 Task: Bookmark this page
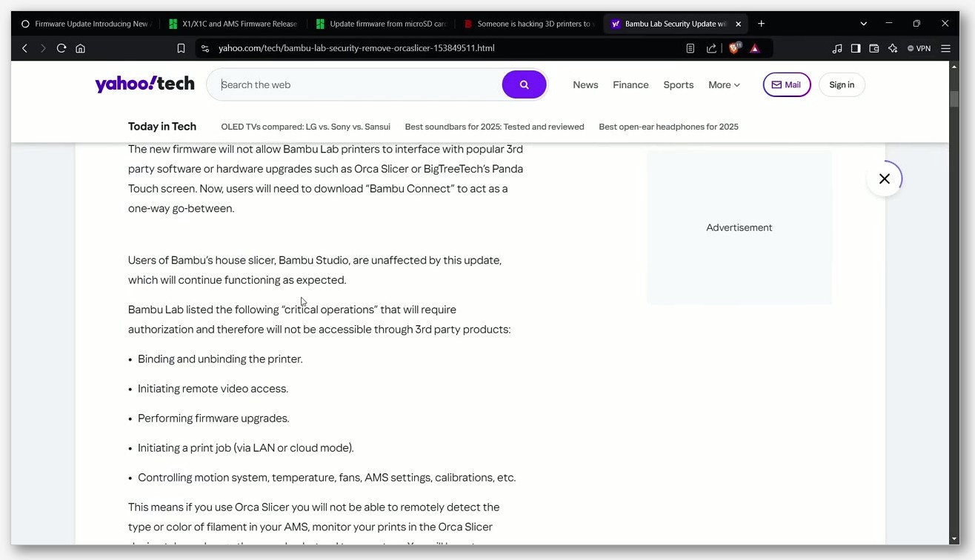coord(181,48)
